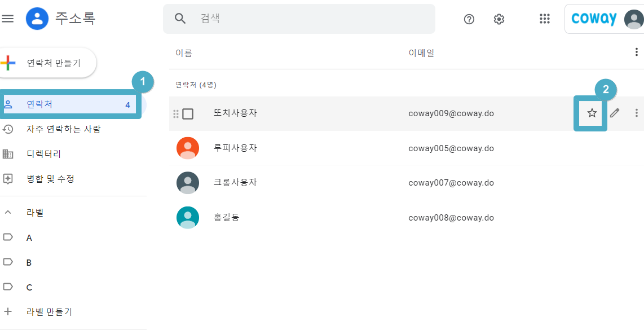Click the 연락처 person icon in sidebar
This screenshot has width=644, height=330.
pos(8,105)
